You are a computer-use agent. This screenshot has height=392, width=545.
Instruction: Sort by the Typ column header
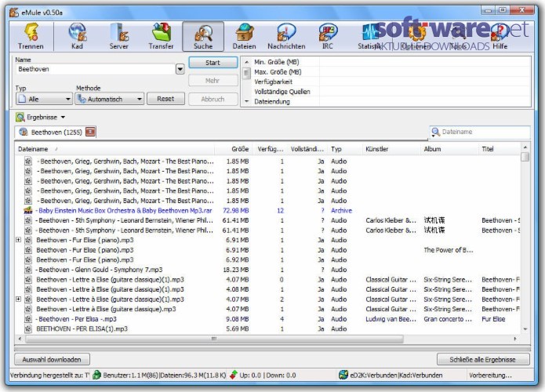tap(345, 149)
